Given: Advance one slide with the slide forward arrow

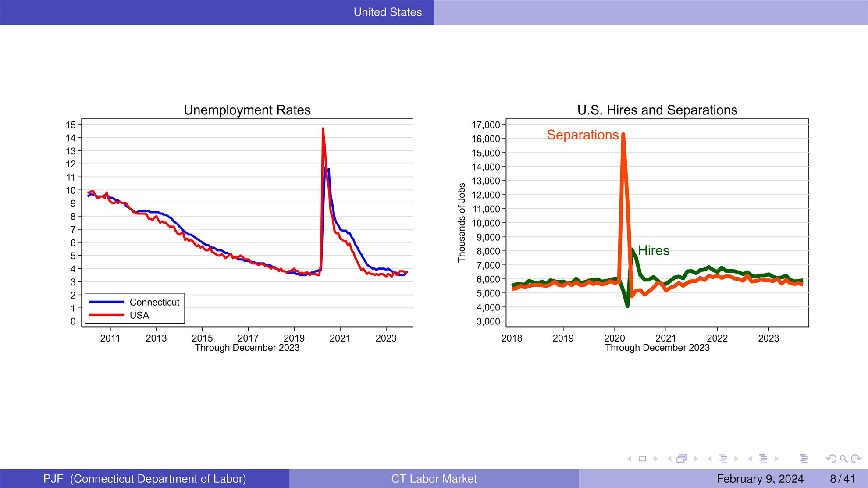Looking at the screenshot, I should pos(656,459).
